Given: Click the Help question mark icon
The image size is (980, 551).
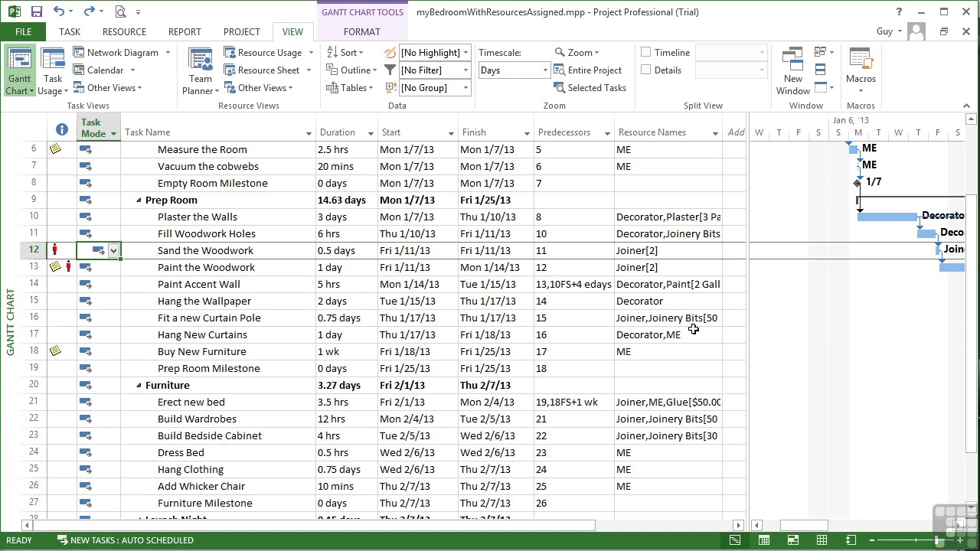Looking at the screenshot, I should pyautogui.click(x=900, y=11).
